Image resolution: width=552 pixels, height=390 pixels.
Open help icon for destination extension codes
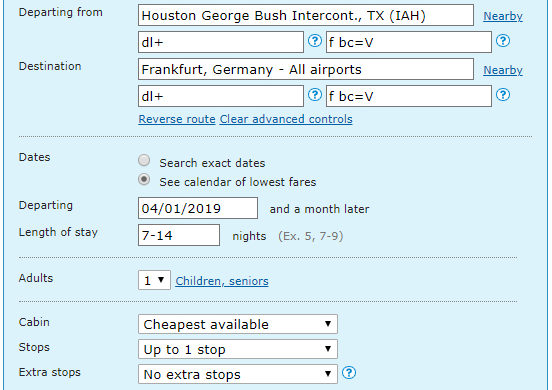pyautogui.click(x=503, y=95)
